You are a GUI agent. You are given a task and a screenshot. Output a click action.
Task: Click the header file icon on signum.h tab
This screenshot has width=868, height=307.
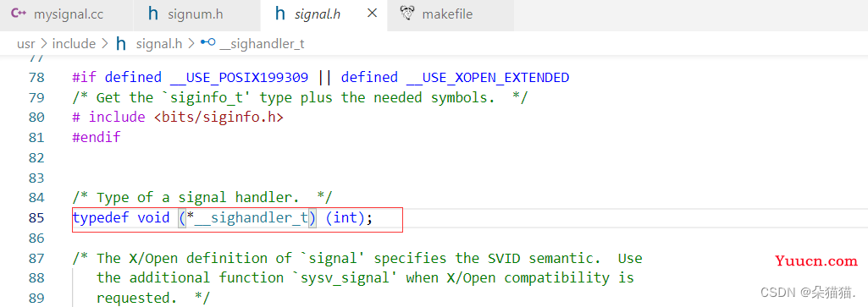(153, 14)
